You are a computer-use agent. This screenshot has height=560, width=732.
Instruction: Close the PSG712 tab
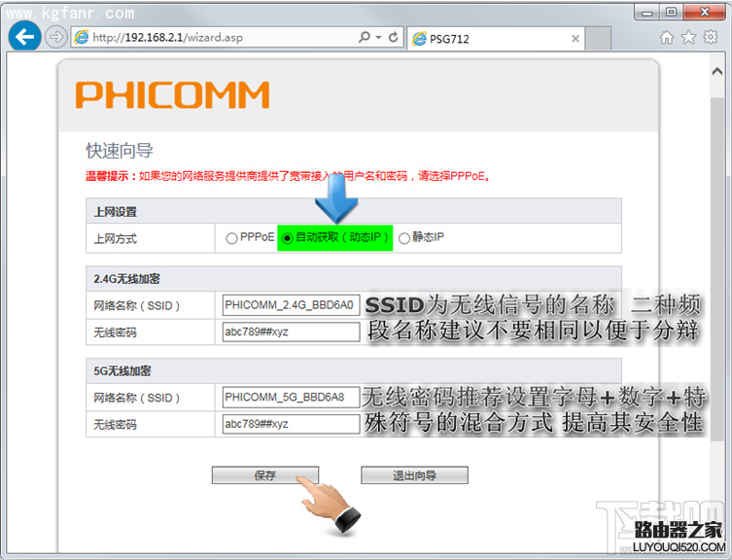click(575, 39)
